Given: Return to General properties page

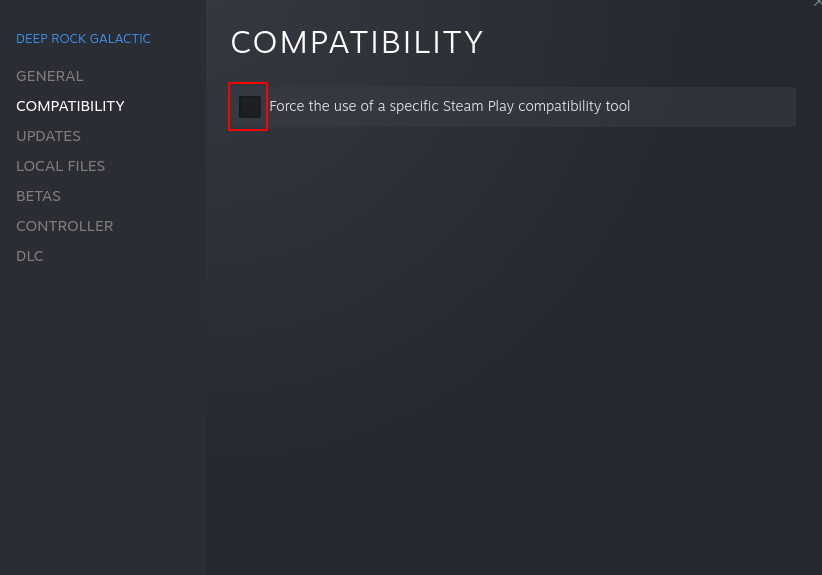Looking at the screenshot, I should 50,76.
